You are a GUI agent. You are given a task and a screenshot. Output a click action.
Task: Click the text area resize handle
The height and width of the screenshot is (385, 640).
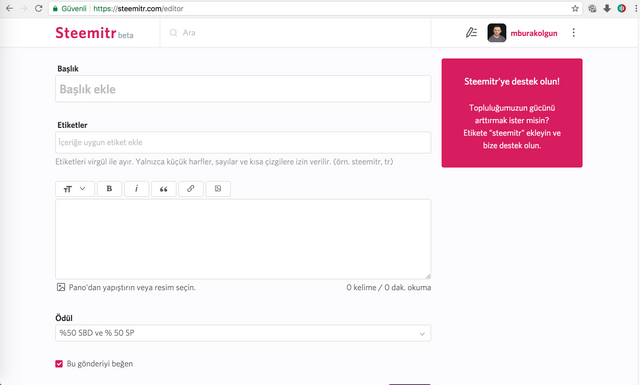pos(428,276)
